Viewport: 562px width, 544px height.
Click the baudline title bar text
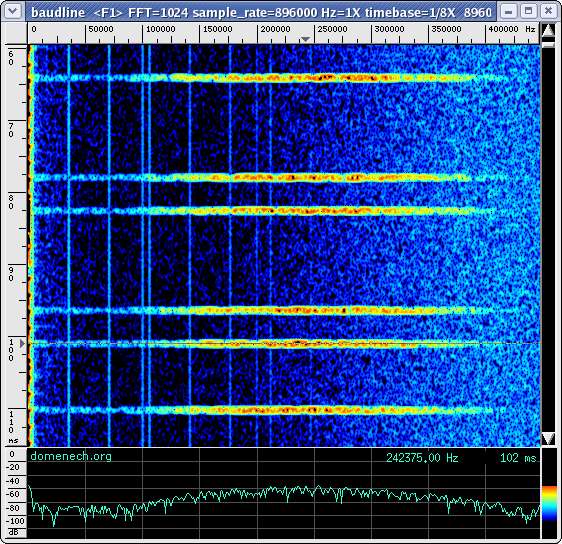point(261,13)
